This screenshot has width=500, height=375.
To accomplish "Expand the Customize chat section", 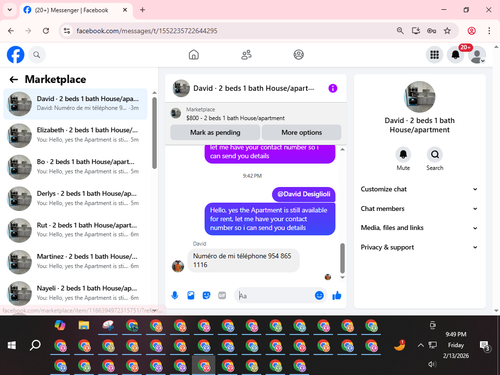I will pos(419,189).
